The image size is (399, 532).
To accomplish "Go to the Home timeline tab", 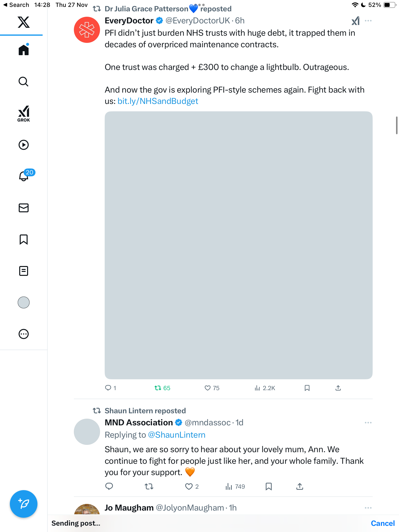I will click(x=24, y=50).
